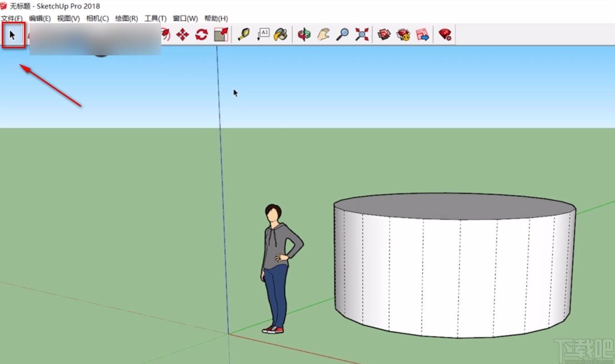Activate the Move tool

coord(182,34)
